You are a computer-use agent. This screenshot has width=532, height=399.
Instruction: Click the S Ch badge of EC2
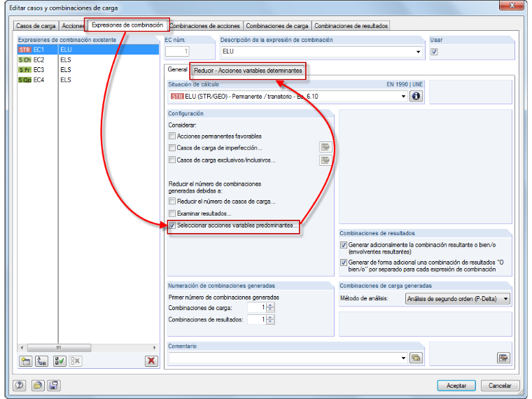[24, 59]
